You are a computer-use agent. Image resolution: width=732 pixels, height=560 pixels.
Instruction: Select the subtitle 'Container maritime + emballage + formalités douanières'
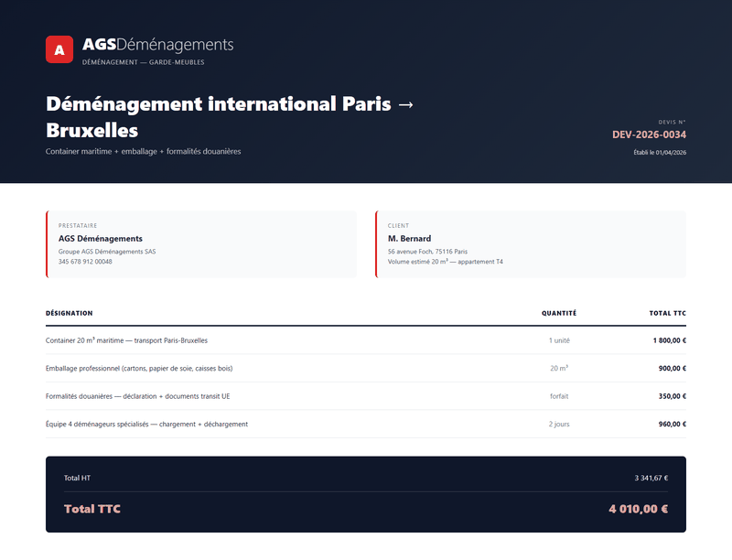[x=144, y=151]
